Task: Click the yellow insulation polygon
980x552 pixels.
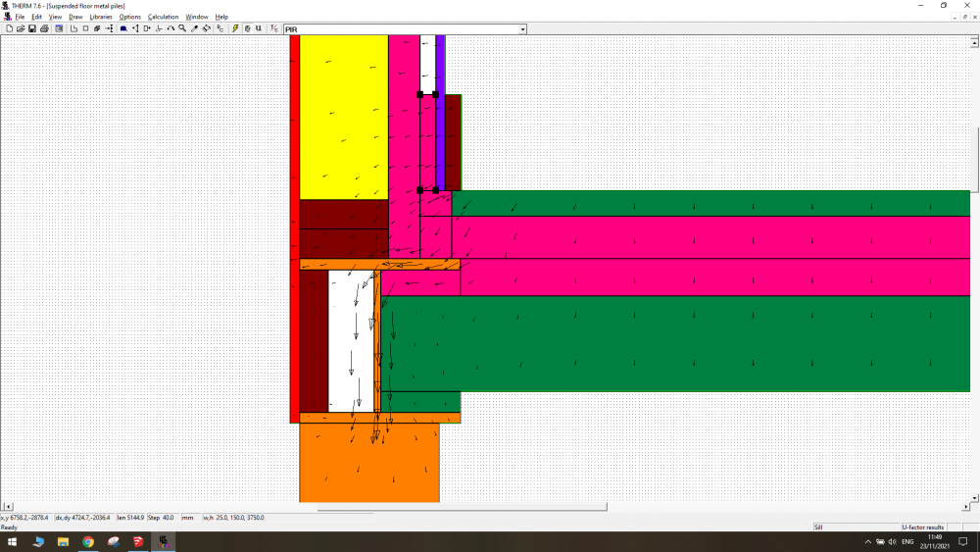Action: click(344, 117)
